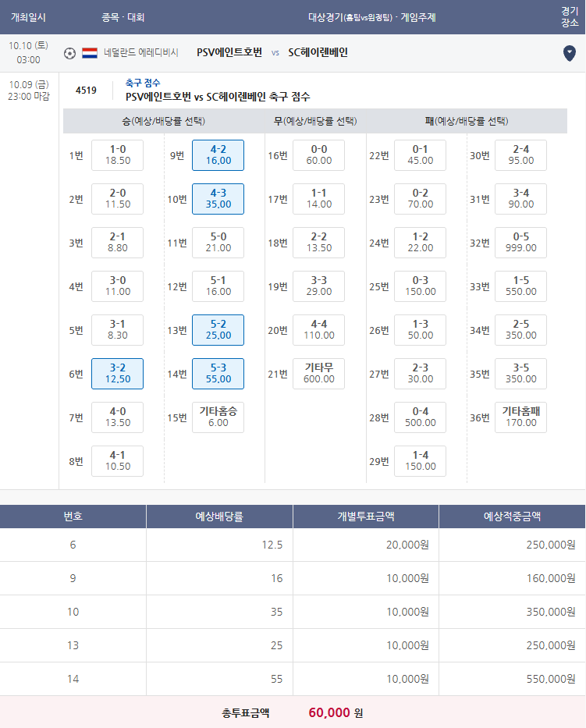Screen dimensions: 586x728
Task: Select loss score 1-3 at 50.00
Action: (x=421, y=329)
